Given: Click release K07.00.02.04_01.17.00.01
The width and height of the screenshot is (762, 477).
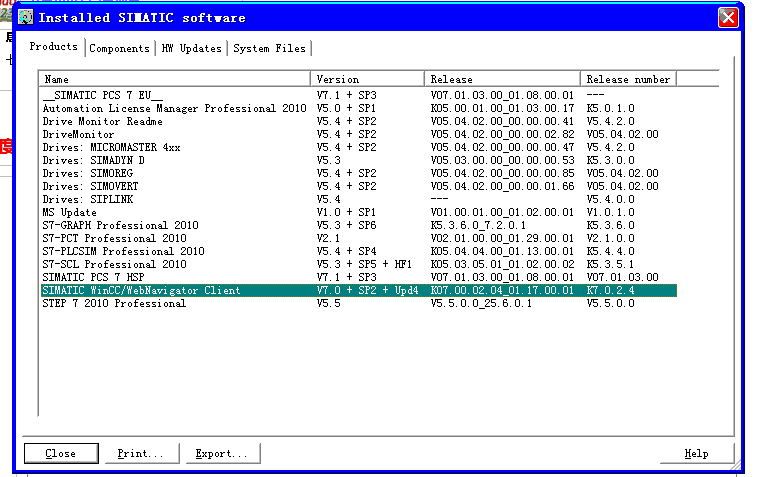Looking at the screenshot, I should point(502,290).
